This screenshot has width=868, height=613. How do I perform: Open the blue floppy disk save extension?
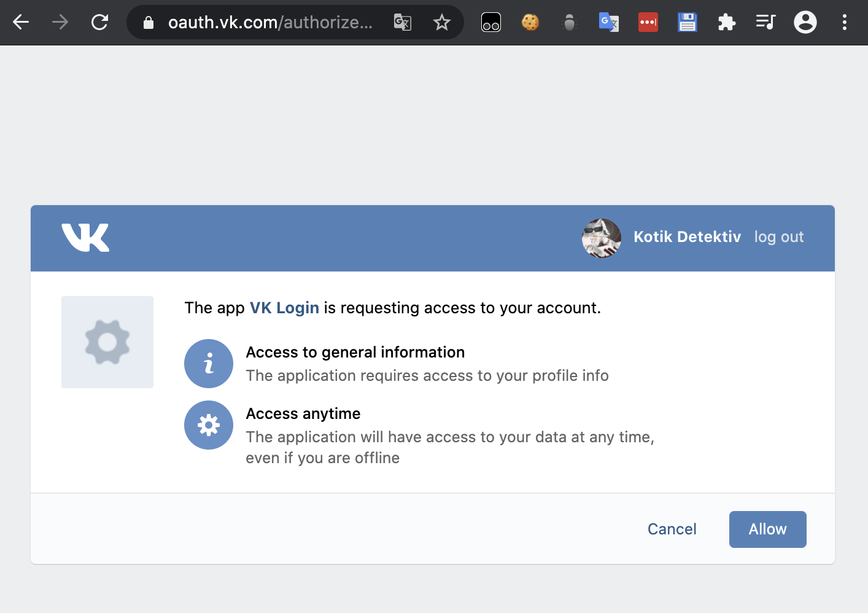688,23
